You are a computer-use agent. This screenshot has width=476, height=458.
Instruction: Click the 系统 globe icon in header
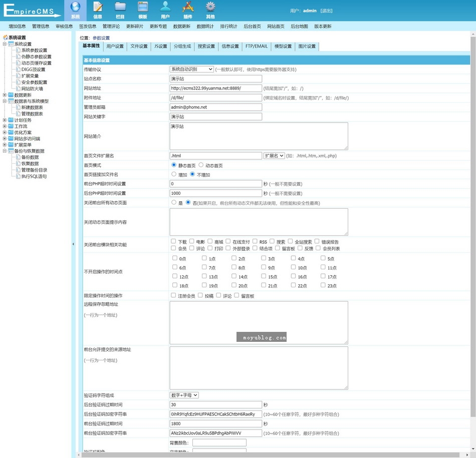75,7
